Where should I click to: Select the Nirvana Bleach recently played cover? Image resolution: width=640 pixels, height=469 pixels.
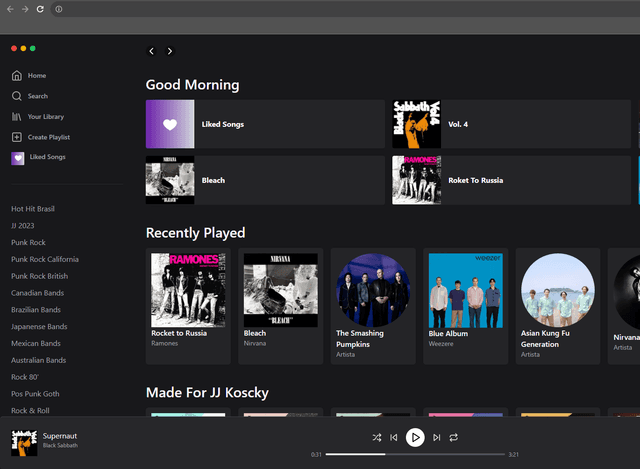point(281,290)
